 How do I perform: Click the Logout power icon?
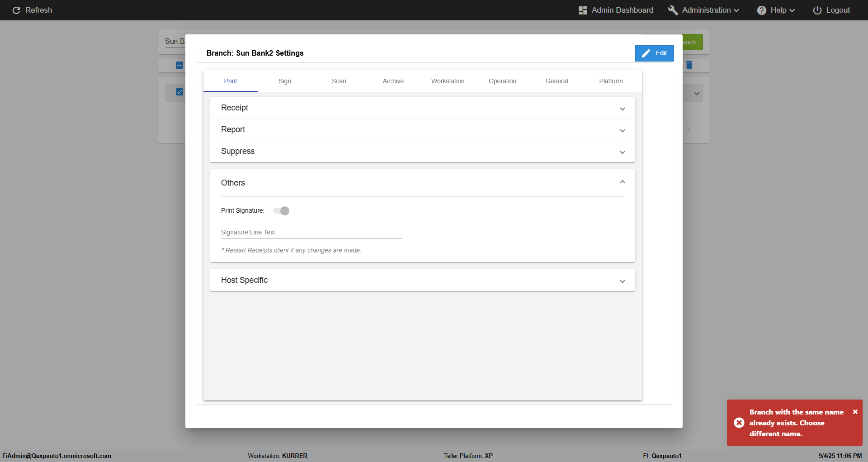pyautogui.click(x=817, y=10)
